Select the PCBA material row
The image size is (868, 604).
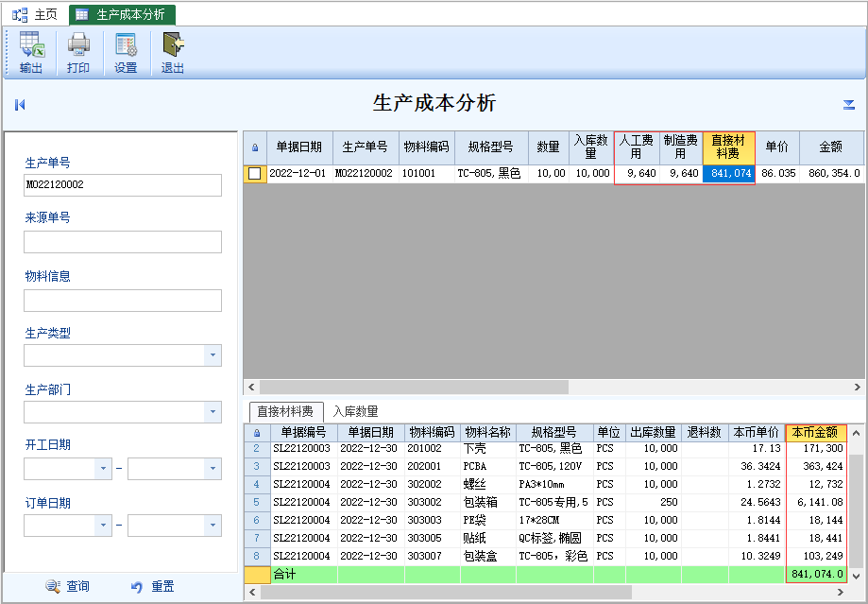click(546, 467)
